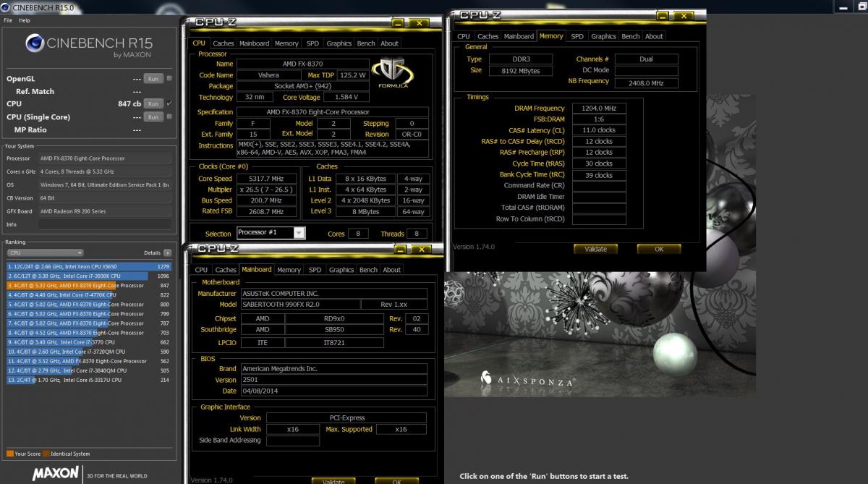Toggle the CPU (Single Core) checkbox
Image resolution: width=868 pixels, height=484 pixels.
169,116
